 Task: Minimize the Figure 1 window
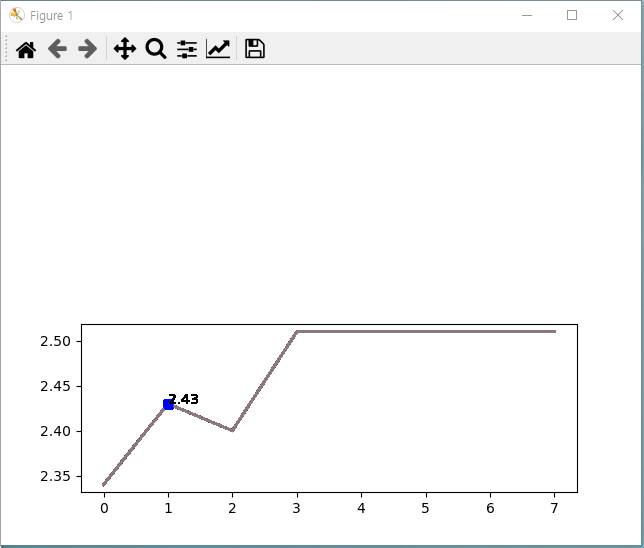coord(527,15)
